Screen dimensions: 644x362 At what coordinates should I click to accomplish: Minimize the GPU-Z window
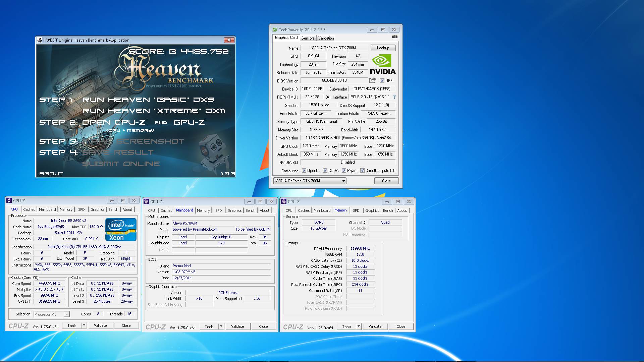tap(372, 29)
